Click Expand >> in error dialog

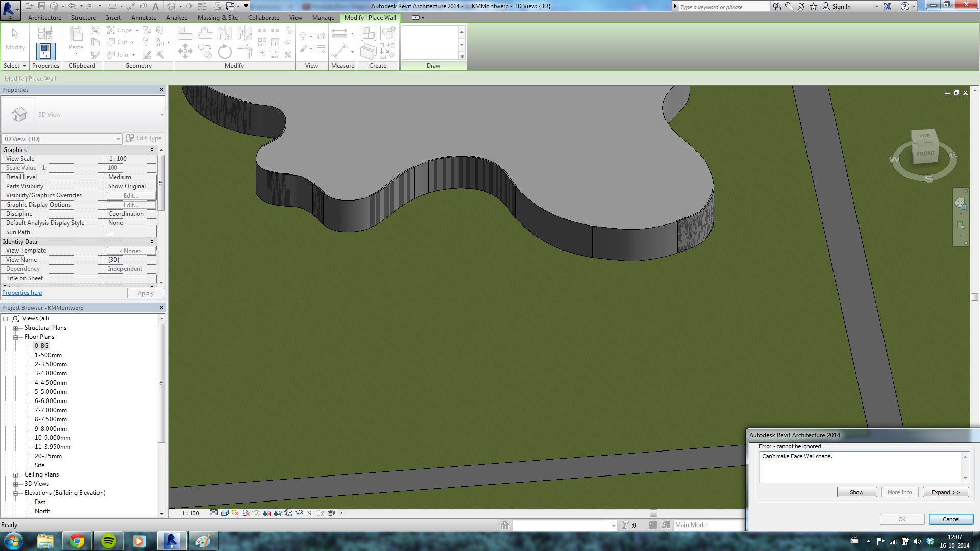(x=945, y=492)
